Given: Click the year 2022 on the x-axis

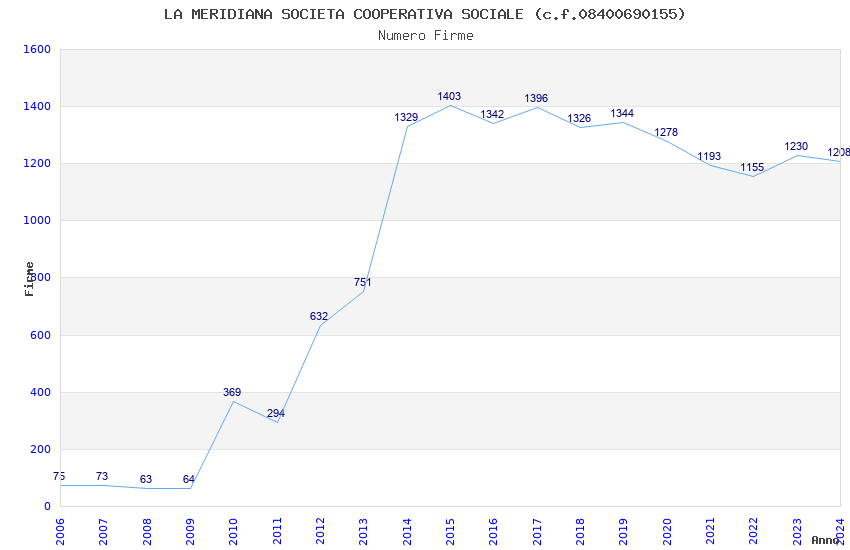Looking at the screenshot, I should pyautogui.click(x=754, y=532).
